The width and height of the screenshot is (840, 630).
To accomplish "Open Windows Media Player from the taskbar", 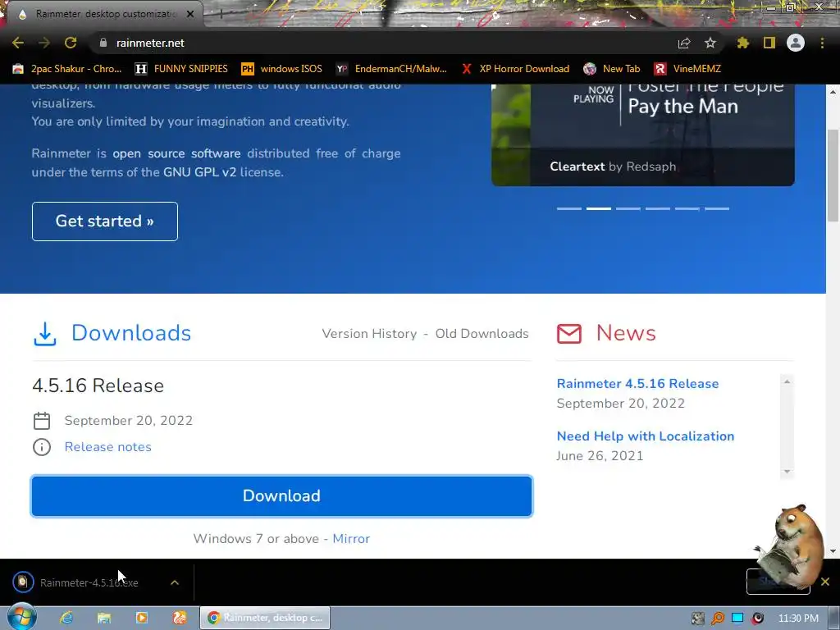I will tap(141, 618).
